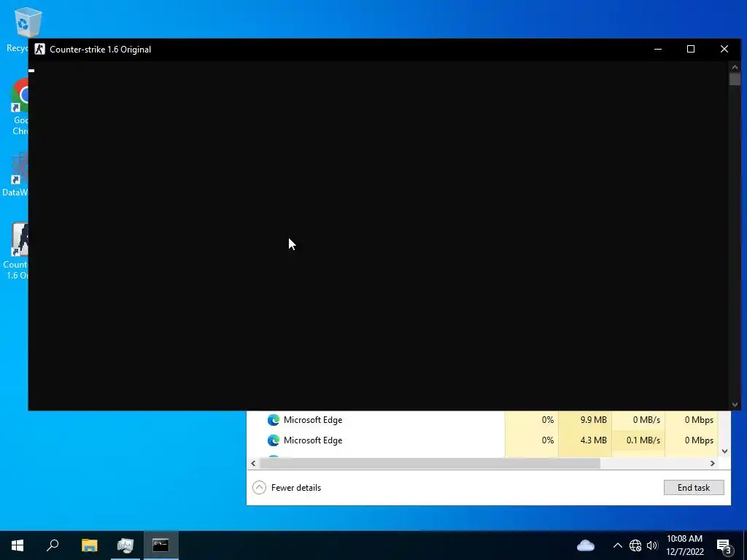Open clock showing 10:08 AM

(684, 545)
